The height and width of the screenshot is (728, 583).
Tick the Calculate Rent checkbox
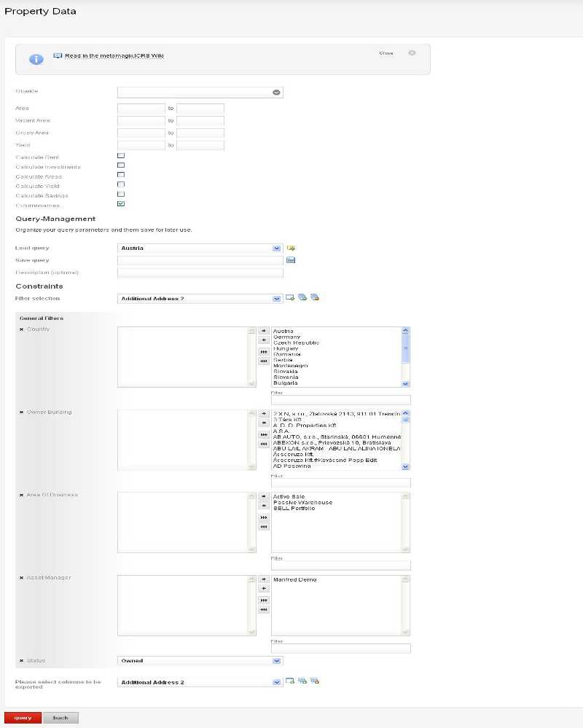pyautogui.click(x=121, y=155)
